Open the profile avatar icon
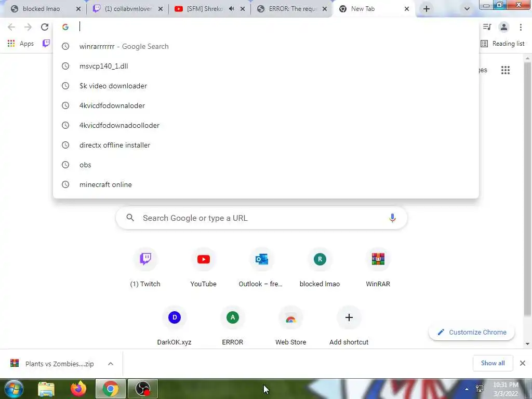The height and width of the screenshot is (399, 532). (504, 27)
